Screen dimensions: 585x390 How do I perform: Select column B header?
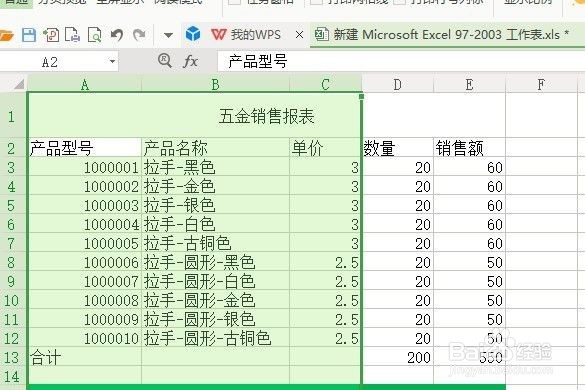point(215,84)
